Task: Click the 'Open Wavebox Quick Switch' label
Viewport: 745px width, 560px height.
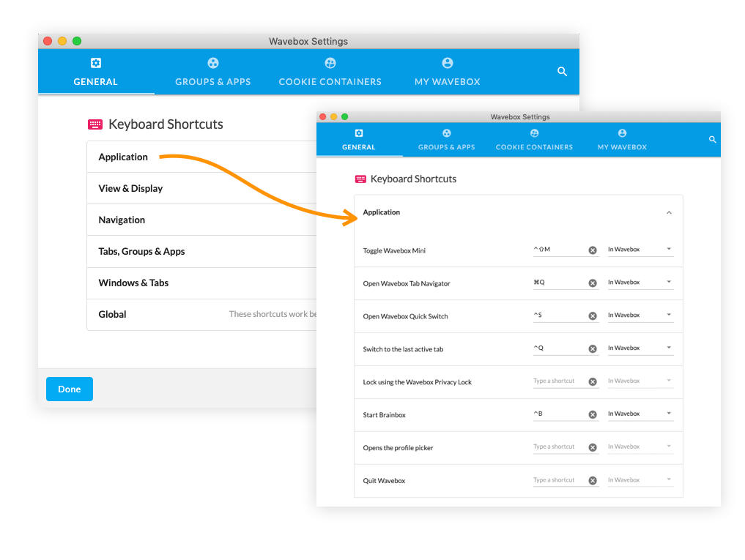Action: [405, 316]
